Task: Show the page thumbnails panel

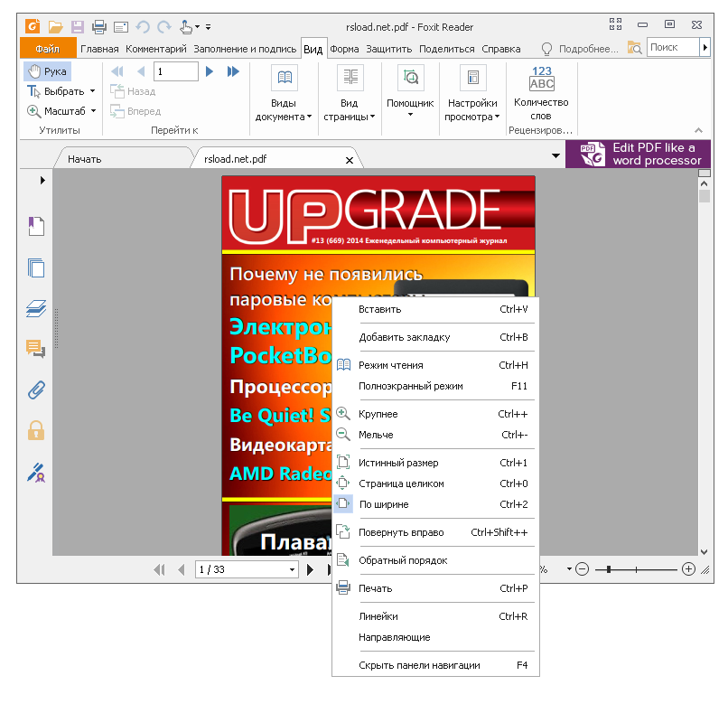Action: point(35,268)
